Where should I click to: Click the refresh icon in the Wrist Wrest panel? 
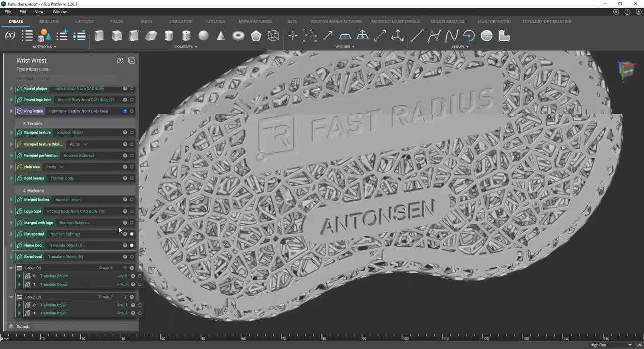point(120,60)
